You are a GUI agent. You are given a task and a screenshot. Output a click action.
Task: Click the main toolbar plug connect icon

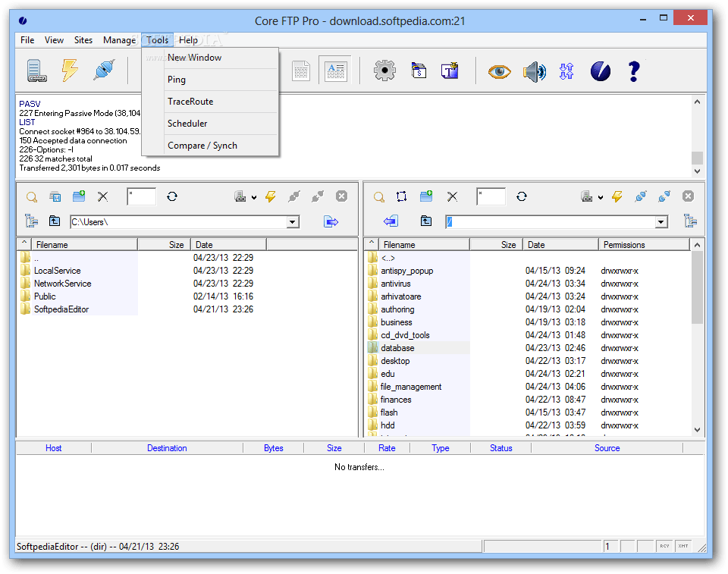[104, 70]
